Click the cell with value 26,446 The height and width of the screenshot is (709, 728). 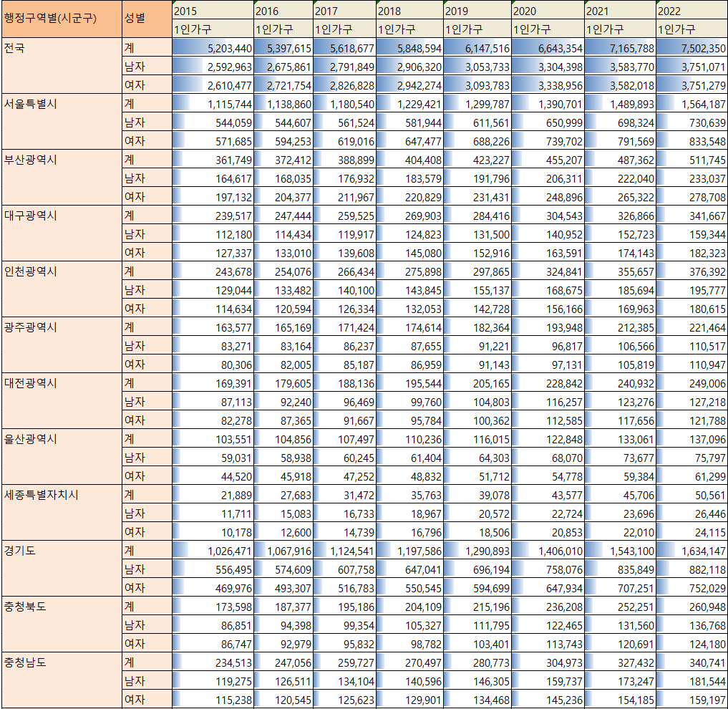coord(691,513)
